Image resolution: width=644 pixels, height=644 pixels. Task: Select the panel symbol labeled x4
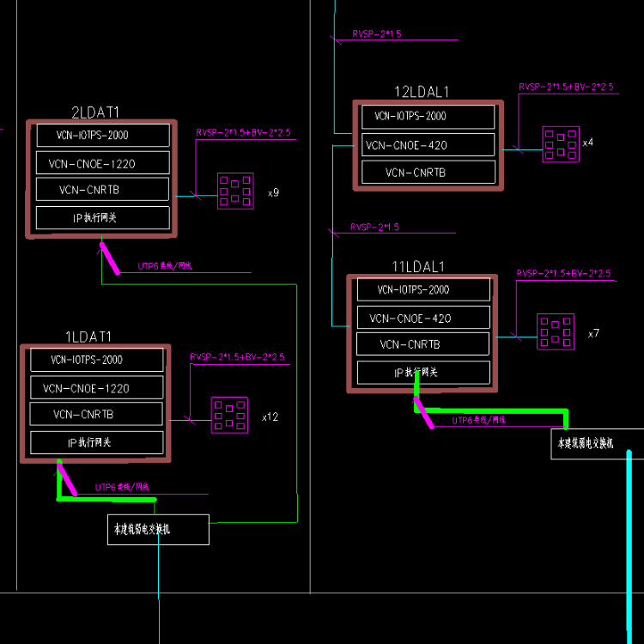[x=561, y=144]
